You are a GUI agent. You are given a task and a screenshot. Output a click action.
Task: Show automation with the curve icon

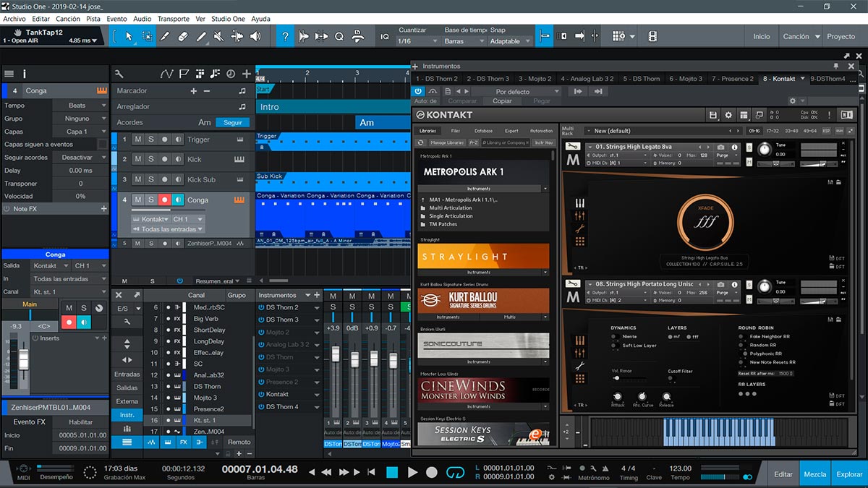pyautogui.click(x=166, y=74)
